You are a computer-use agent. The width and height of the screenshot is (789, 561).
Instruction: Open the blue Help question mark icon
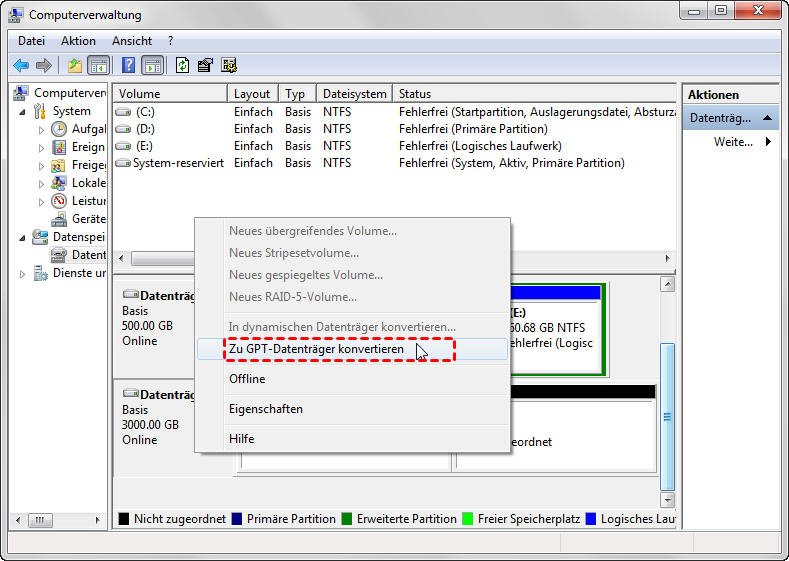[x=128, y=65]
